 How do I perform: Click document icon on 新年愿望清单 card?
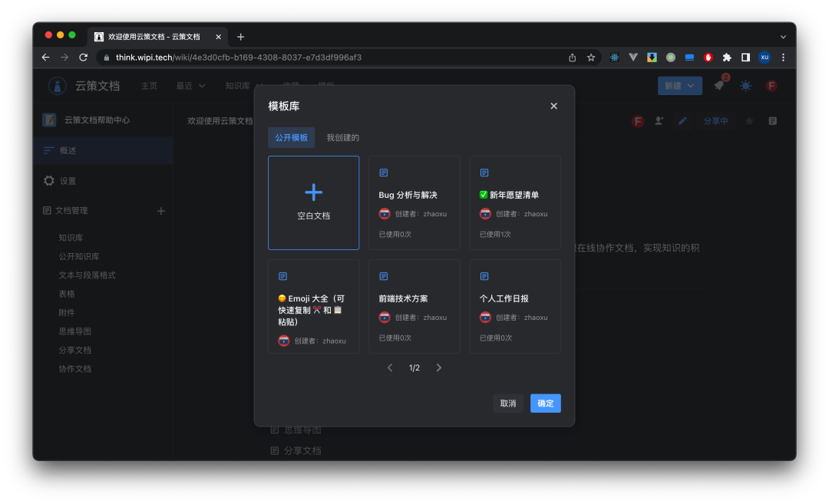[x=484, y=173]
